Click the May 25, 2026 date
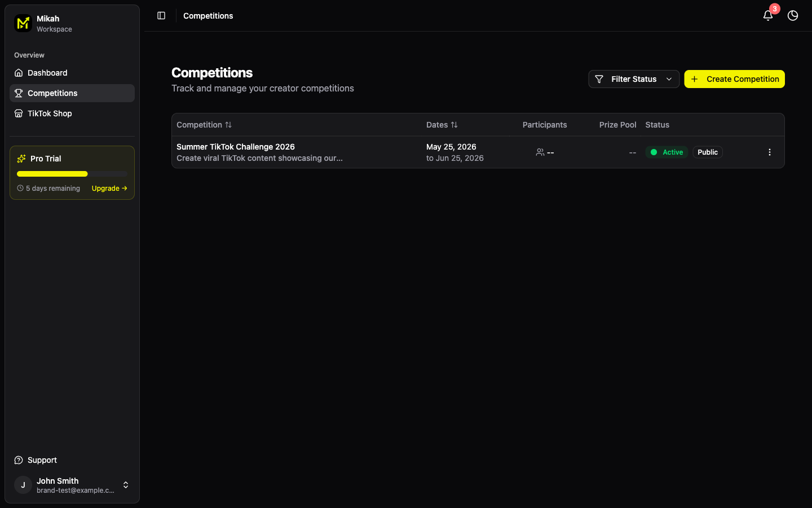This screenshot has width=812, height=508. tap(451, 147)
